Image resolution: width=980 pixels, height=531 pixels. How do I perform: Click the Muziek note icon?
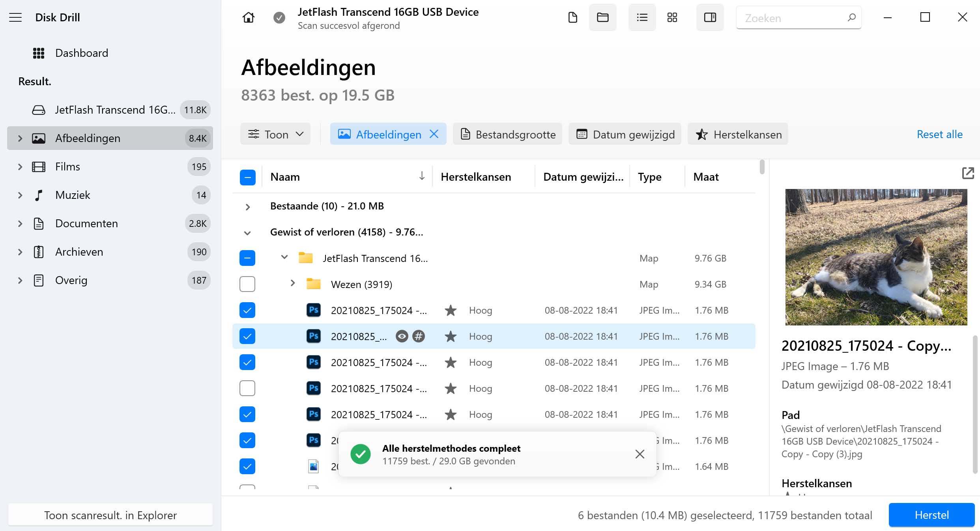(38, 195)
